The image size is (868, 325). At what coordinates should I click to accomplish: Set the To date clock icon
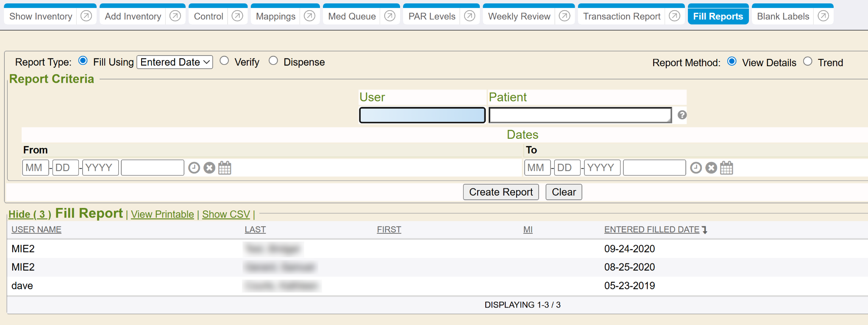click(x=696, y=168)
